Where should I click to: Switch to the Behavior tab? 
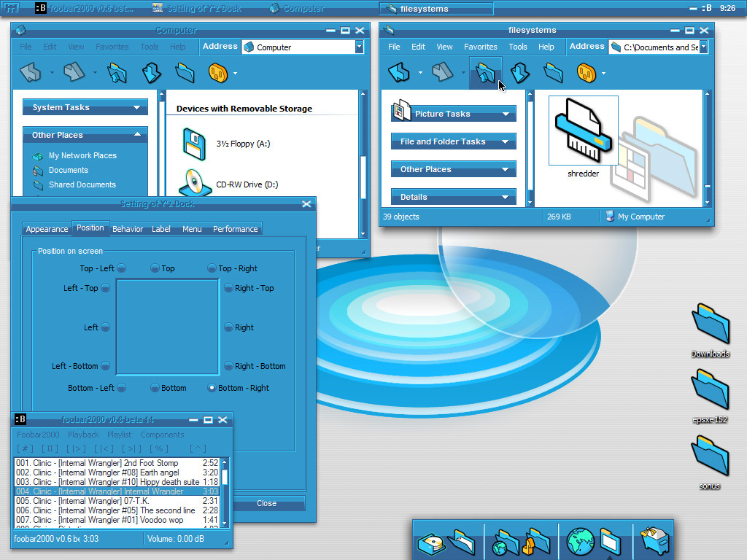click(128, 229)
